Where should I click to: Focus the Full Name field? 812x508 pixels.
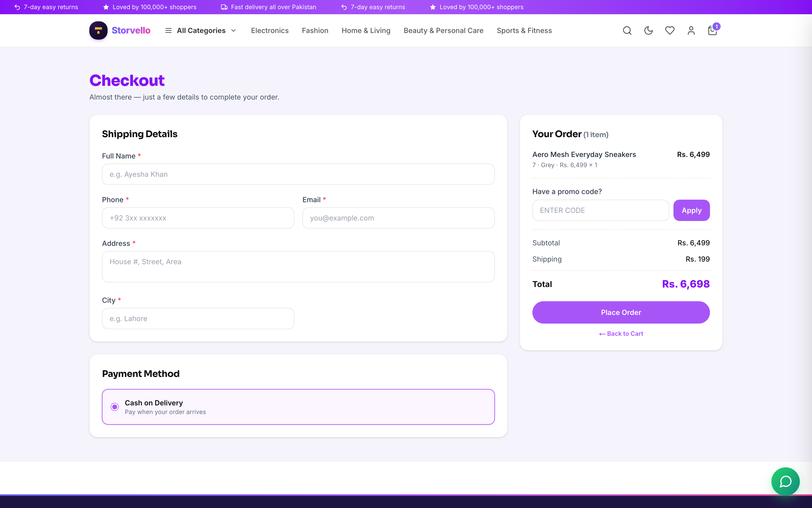[298, 174]
